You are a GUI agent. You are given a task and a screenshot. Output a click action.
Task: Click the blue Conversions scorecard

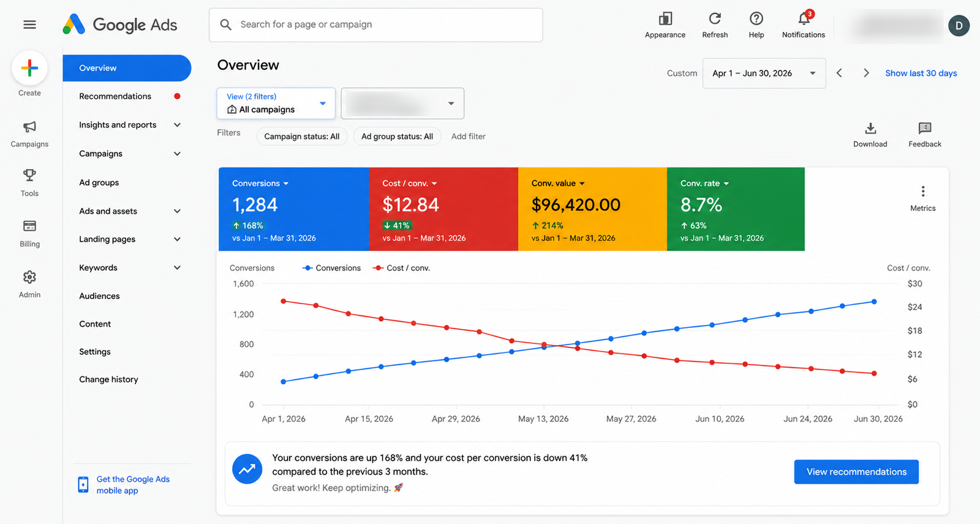coord(294,209)
